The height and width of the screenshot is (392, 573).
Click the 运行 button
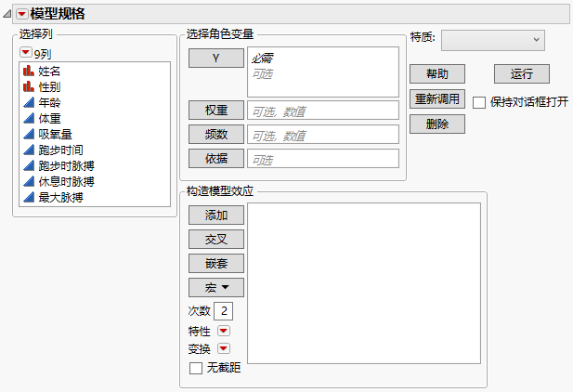coord(522,74)
